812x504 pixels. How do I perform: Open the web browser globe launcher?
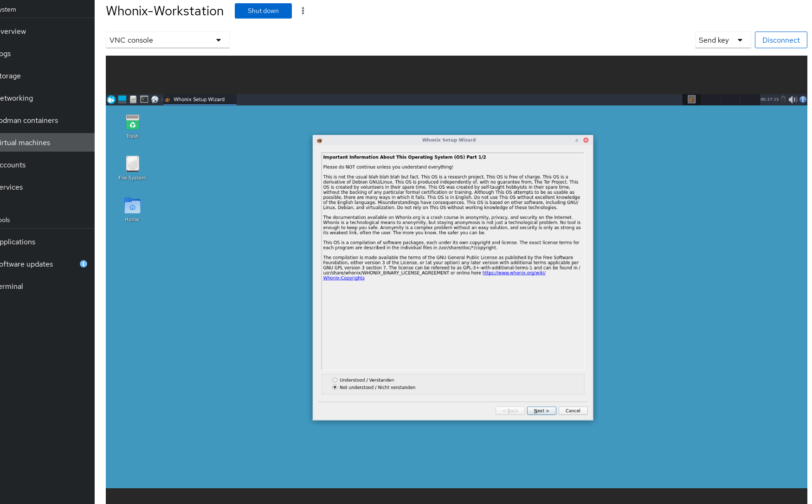155,99
